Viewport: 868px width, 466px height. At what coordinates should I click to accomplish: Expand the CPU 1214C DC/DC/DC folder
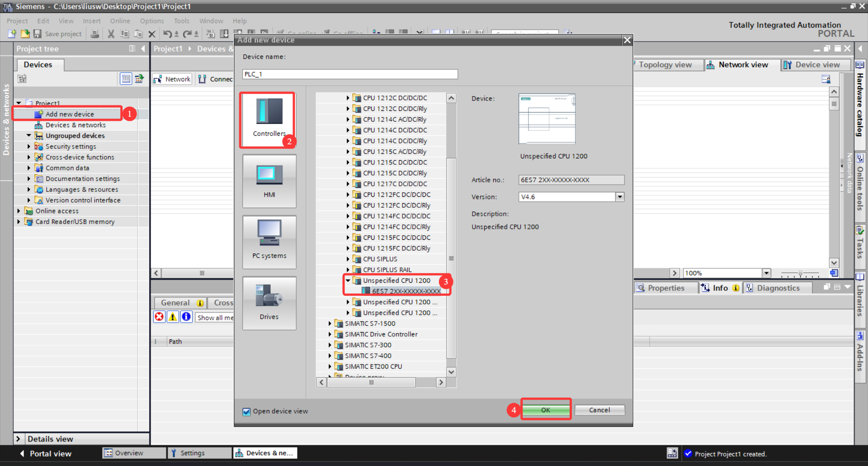coord(348,130)
